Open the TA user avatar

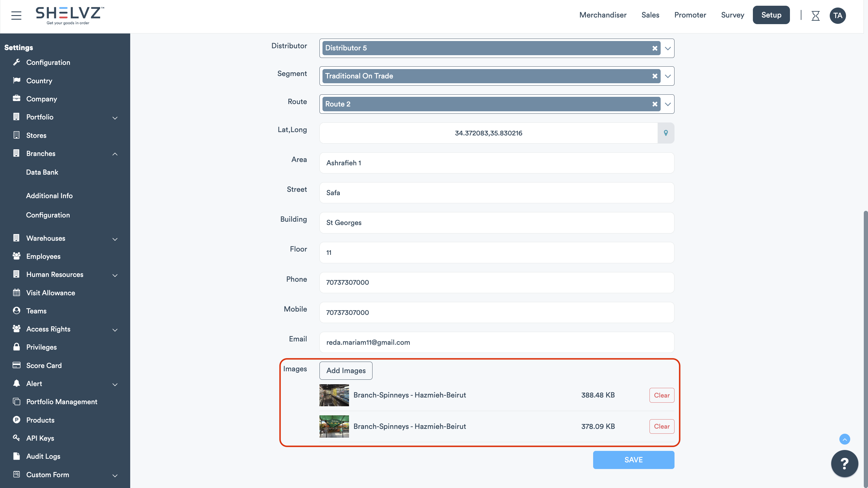point(838,15)
